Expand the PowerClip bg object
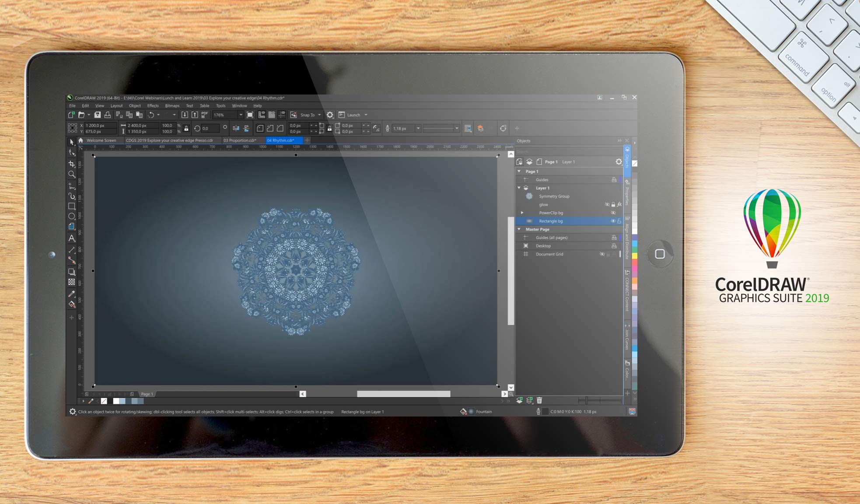Screen dimensions: 860x504 [x=522, y=213]
